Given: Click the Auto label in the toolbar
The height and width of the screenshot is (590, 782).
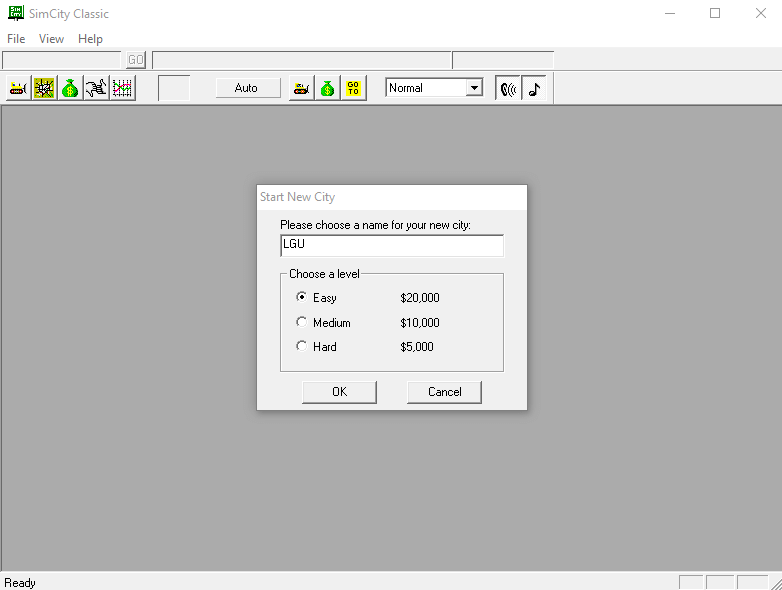Looking at the screenshot, I should pos(246,88).
